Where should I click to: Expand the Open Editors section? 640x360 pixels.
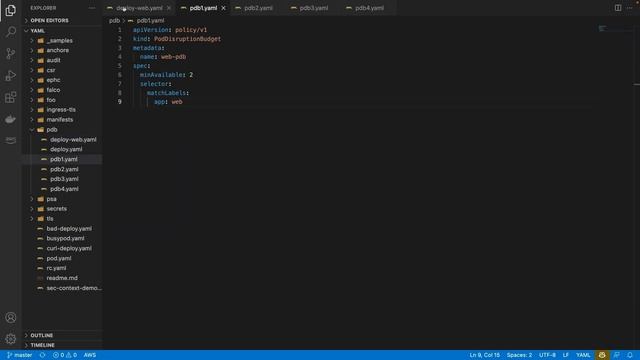[49, 20]
